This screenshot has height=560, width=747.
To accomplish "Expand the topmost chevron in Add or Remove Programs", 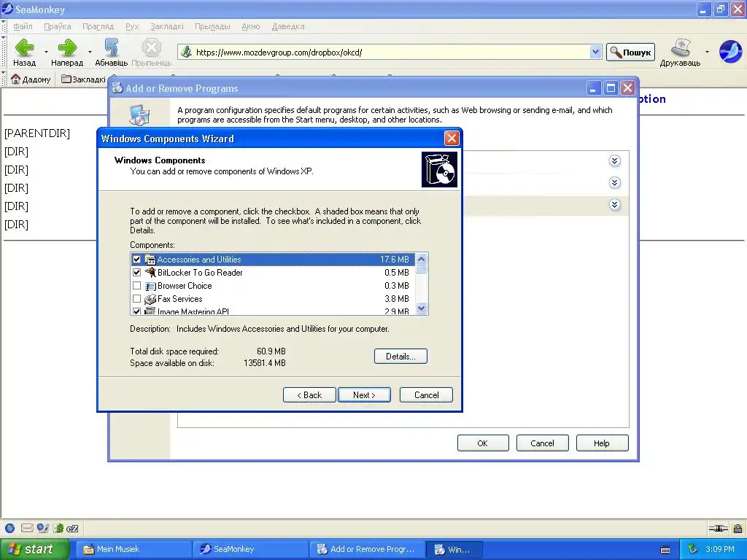I will point(614,161).
